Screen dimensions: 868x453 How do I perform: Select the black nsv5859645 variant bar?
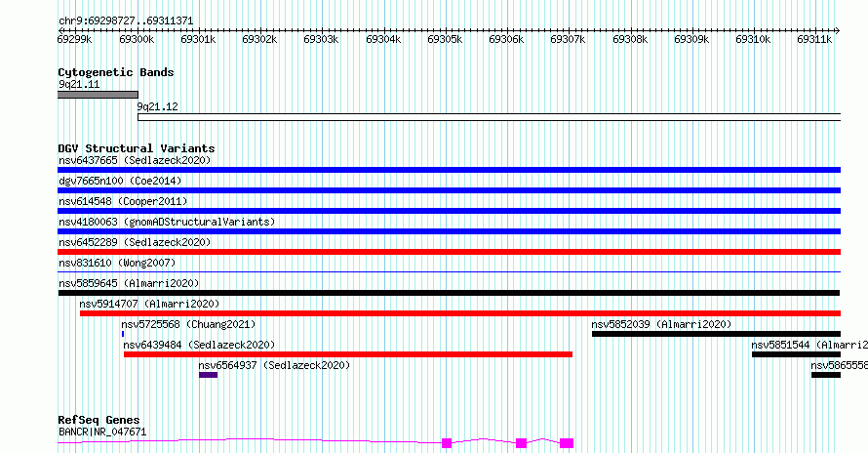(449, 293)
